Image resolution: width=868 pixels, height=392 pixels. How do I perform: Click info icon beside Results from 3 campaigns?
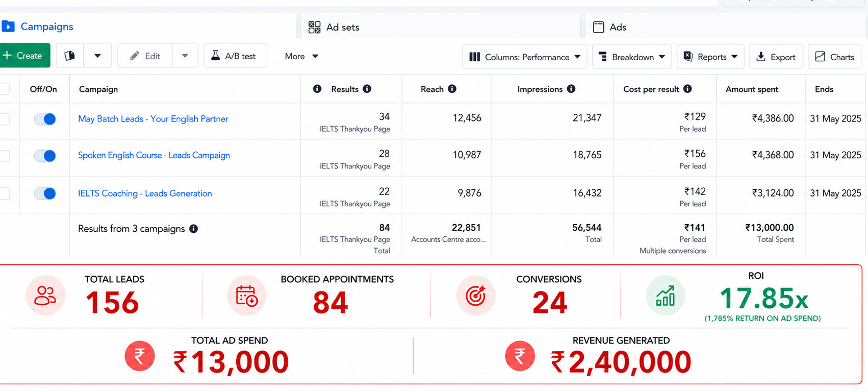point(194,229)
